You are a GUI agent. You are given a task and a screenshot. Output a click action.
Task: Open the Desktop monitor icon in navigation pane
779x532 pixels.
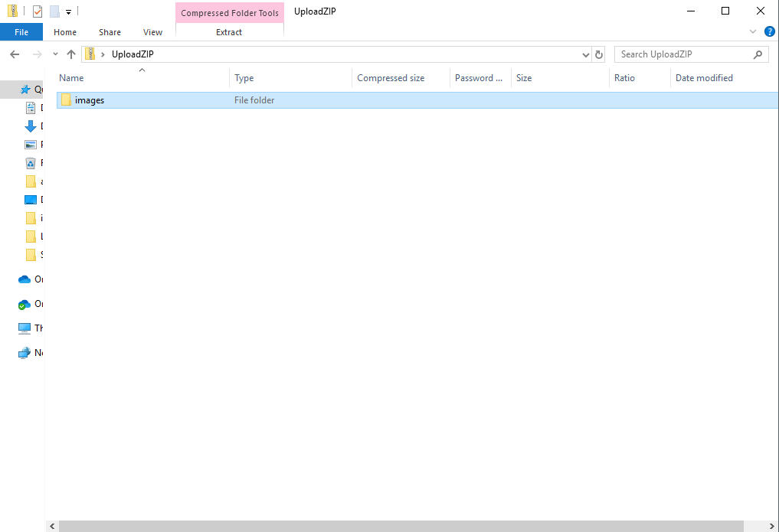31,200
